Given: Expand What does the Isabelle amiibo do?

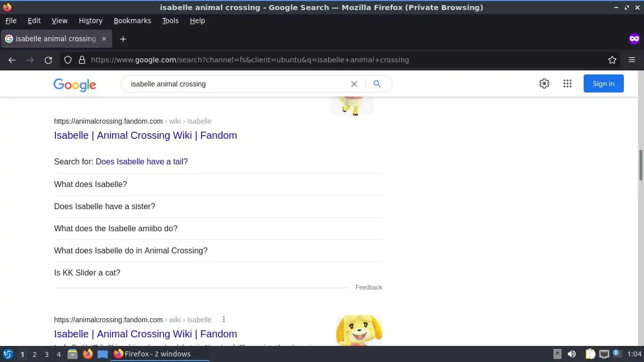Looking at the screenshot, I should point(218,228).
